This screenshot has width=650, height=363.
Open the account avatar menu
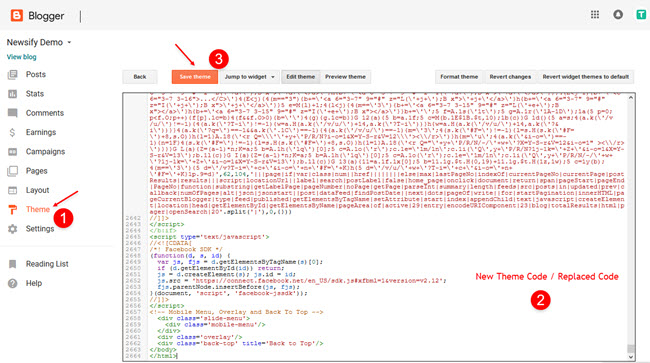(x=641, y=15)
